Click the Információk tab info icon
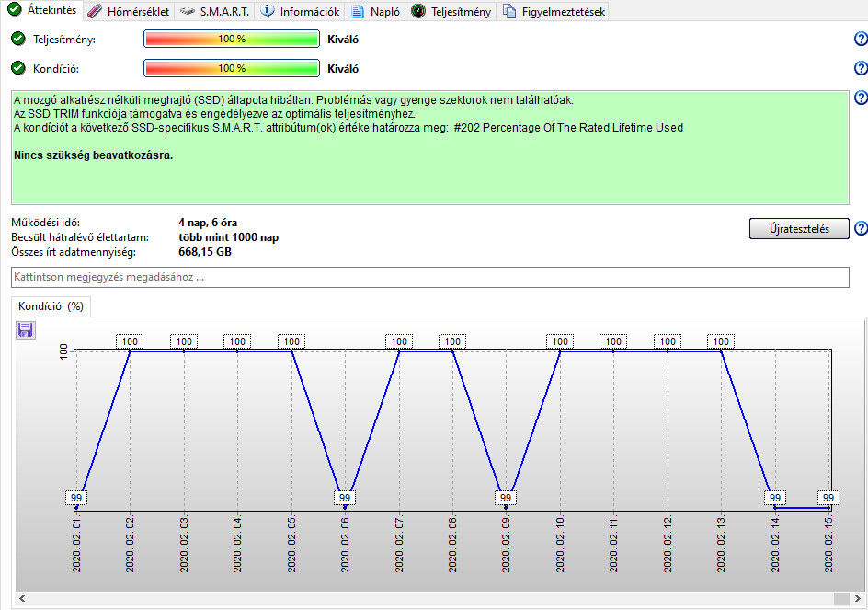 pyautogui.click(x=268, y=11)
